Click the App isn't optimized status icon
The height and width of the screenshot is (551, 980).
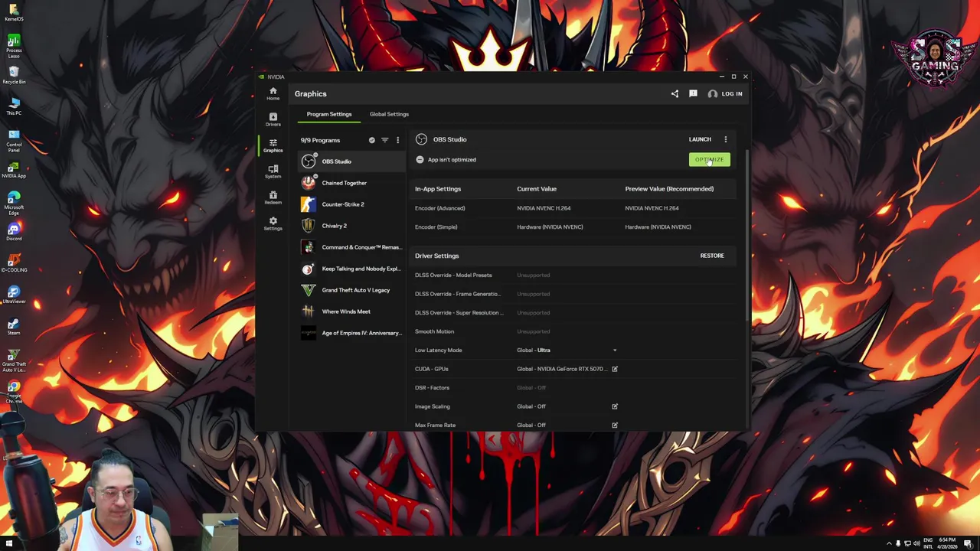[x=420, y=160]
